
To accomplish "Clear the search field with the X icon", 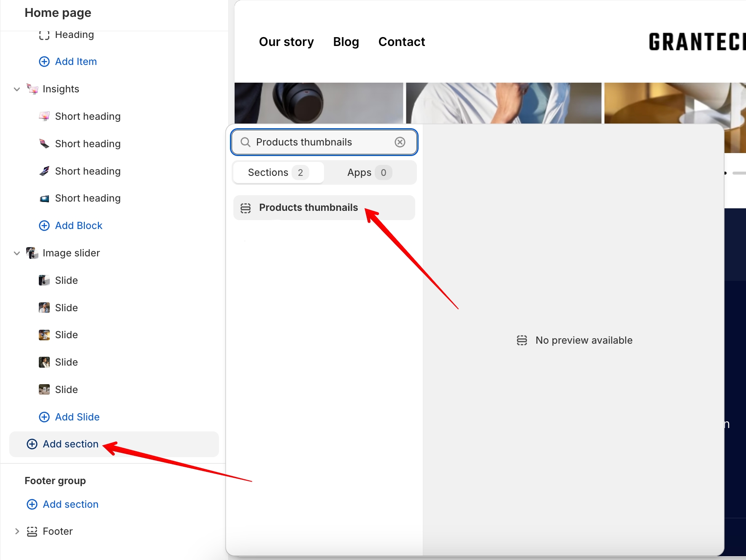I will pyautogui.click(x=400, y=142).
